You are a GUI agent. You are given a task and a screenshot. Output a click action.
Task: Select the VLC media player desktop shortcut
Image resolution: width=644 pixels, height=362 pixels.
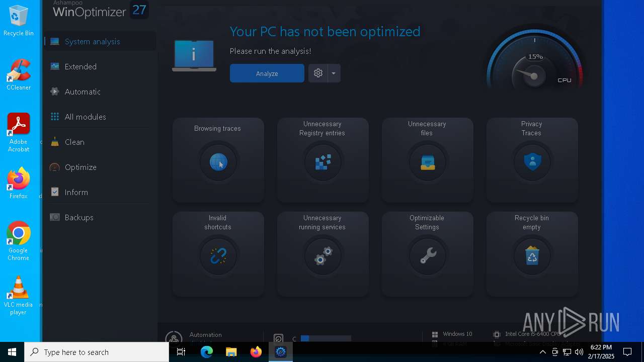coord(19,296)
